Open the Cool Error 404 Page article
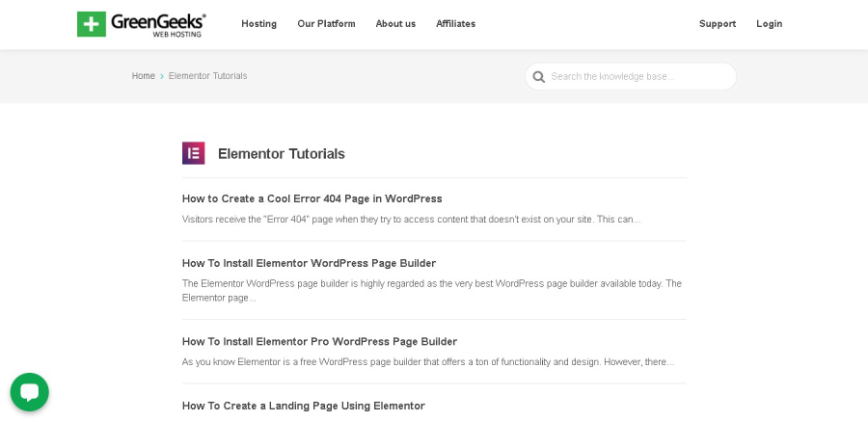The image size is (868, 421). pos(312,198)
